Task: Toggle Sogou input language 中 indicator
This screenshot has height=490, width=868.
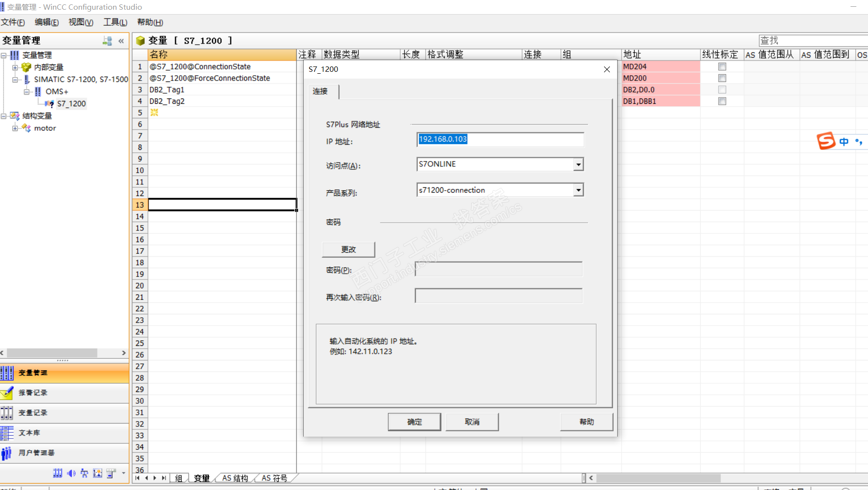Action: coord(844,142)
